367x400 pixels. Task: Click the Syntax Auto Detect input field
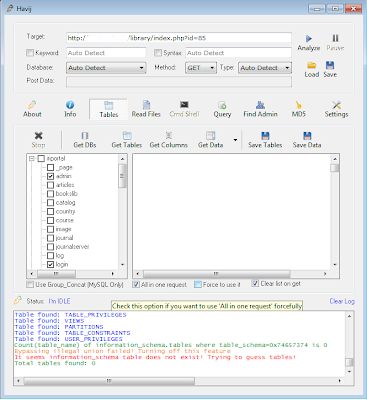click(238, 53)
